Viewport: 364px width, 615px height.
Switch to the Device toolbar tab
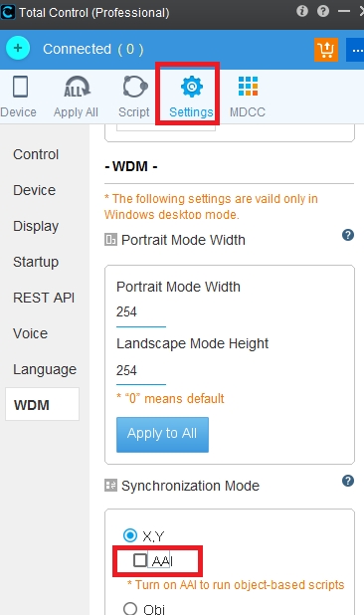tap(19, 97)
